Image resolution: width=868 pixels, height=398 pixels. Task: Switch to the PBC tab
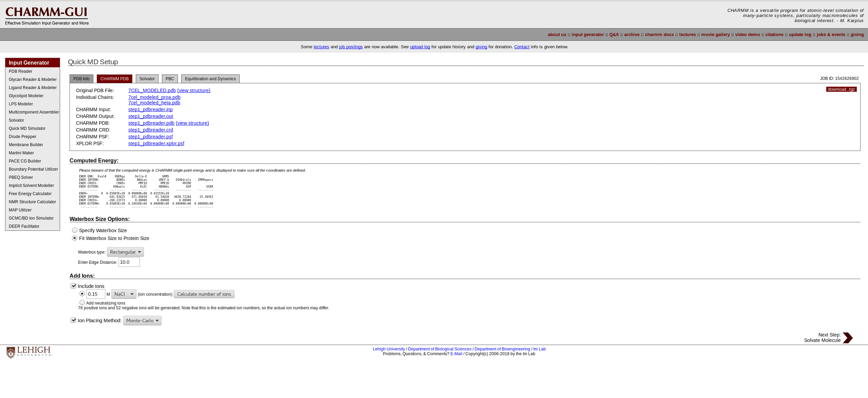click(170, 79)
